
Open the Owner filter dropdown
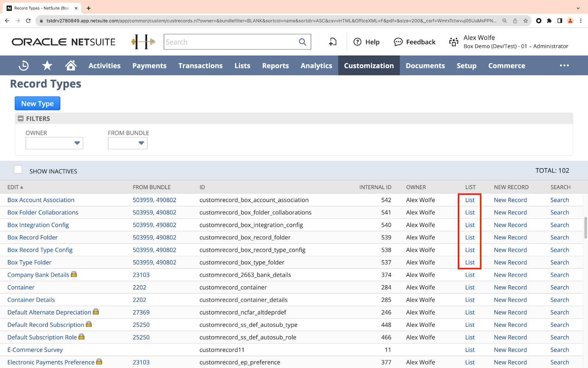pyautogui.click(x=54, y=143)
